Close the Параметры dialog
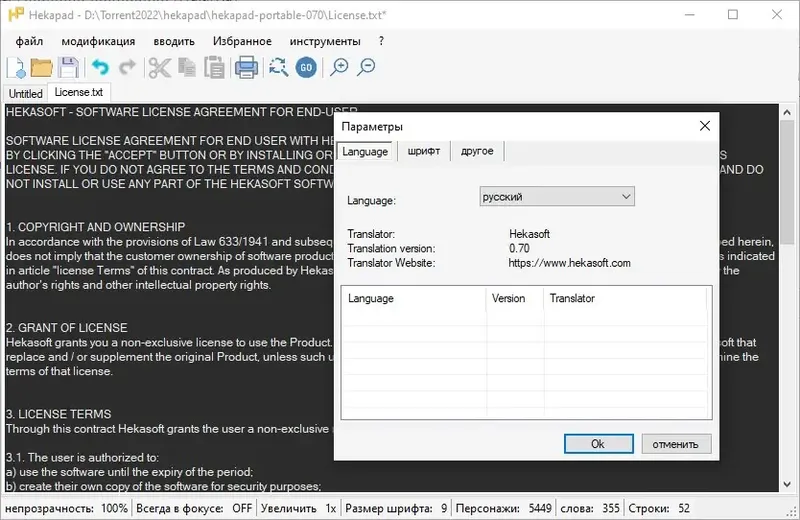The height and width of the screenshot is (520, 800). pyautogui.click(x=705, y=126)
